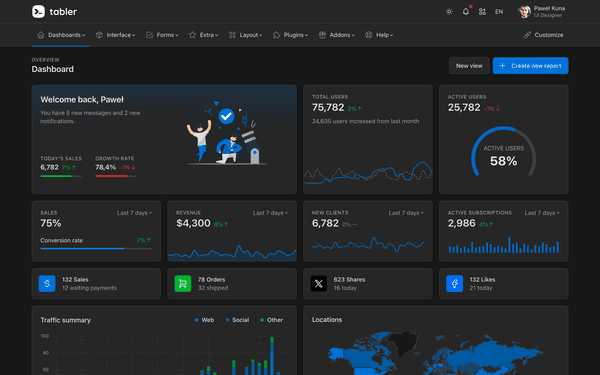Click the 132 Likes text

482,280
